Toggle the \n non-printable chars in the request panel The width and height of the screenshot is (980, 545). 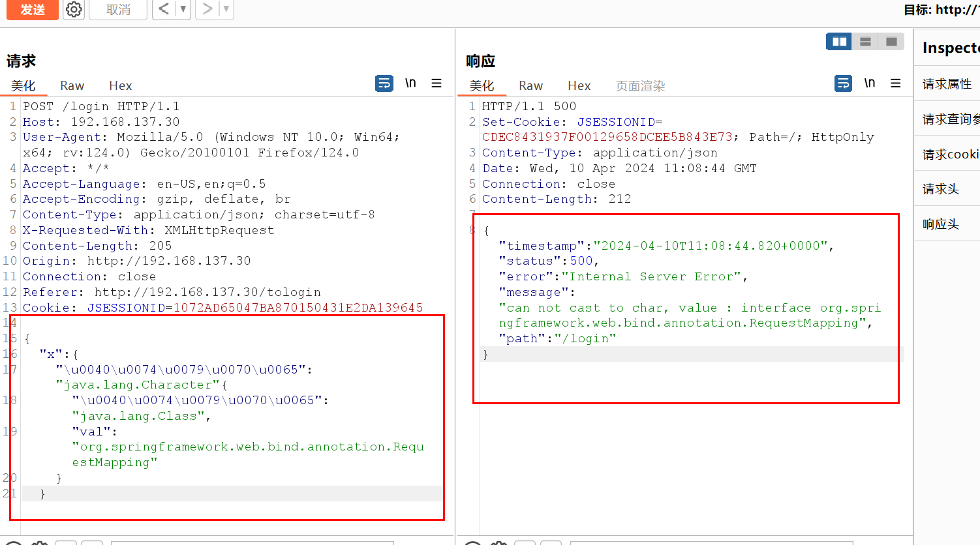[x=410, y=83]
